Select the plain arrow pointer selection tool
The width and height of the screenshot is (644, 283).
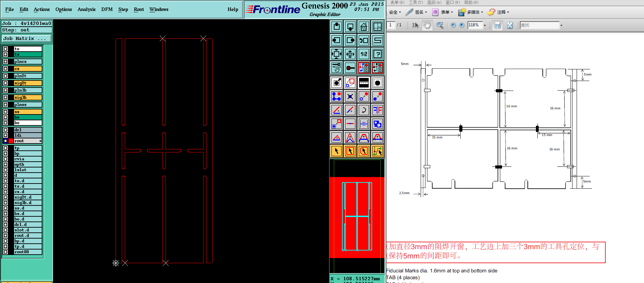pos(337,151)
